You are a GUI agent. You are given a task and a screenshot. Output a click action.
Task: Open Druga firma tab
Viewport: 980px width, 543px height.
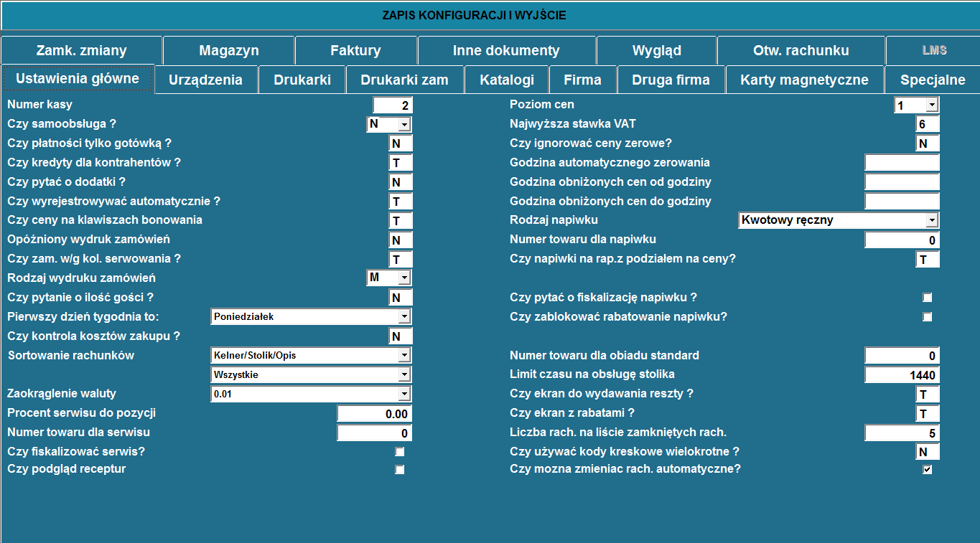(x=671, y=80)
